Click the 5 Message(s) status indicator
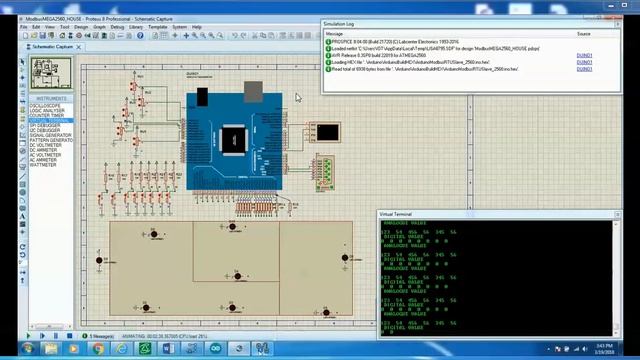The width and height of the screenshot is (640, 360). (98, 336)
